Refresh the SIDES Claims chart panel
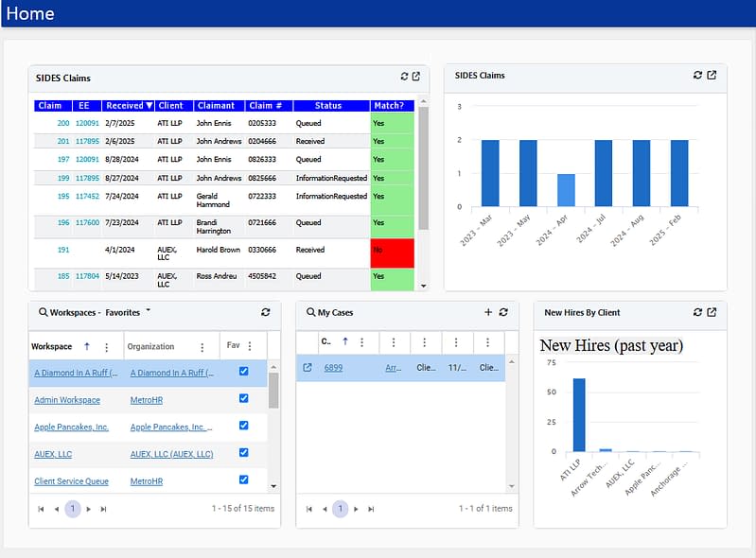The width and height of the screenshot is (756, 558). (698, 75)
